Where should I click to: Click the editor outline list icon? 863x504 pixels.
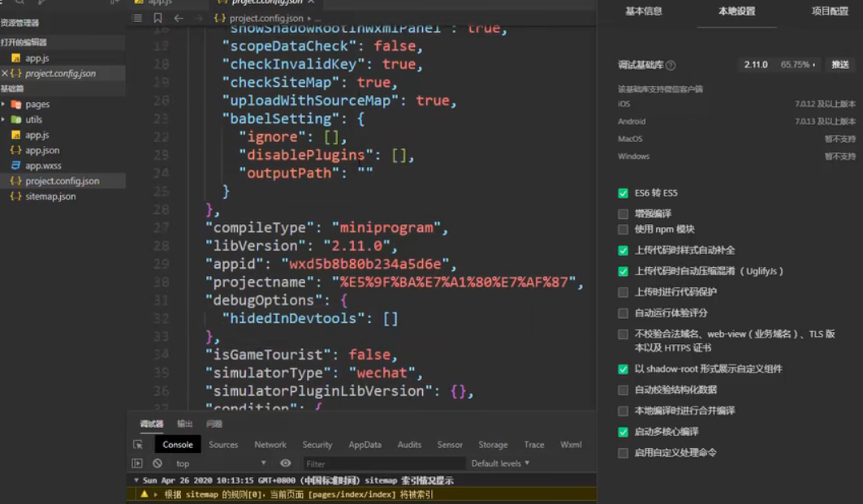(137, 18)
